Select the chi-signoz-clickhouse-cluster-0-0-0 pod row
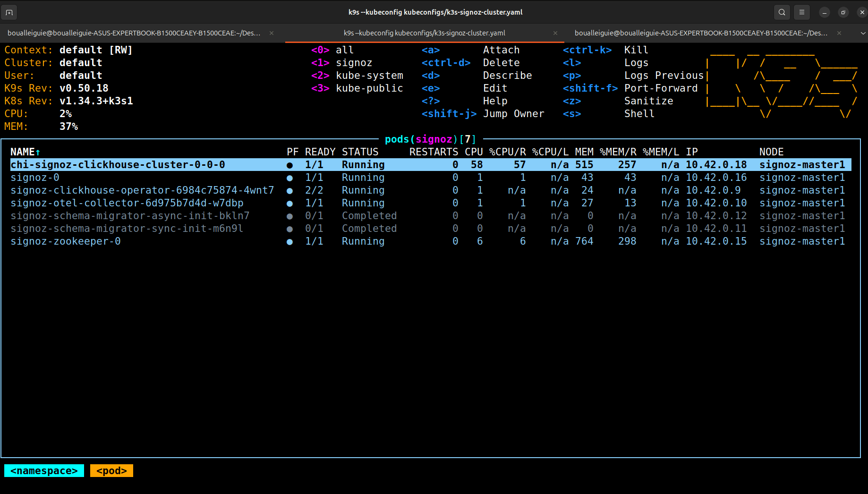The width and height of the screenshot is (868, 494). [431, 164]
